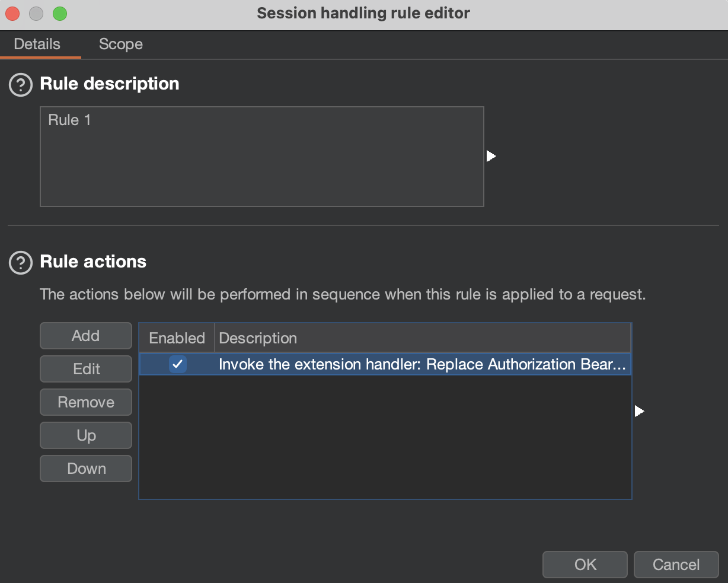The image size is (728, 583).
Task: Click the Enabled column header
Action: point(176,337)
